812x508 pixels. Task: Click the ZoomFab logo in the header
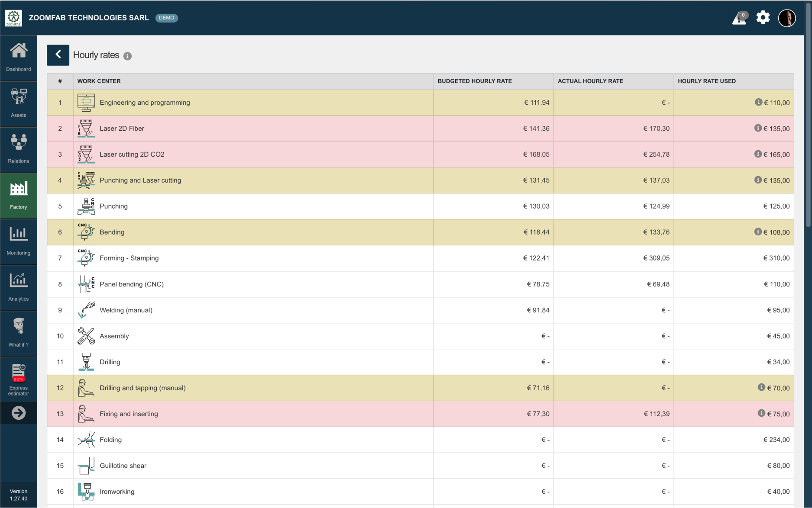coord(13,18)
